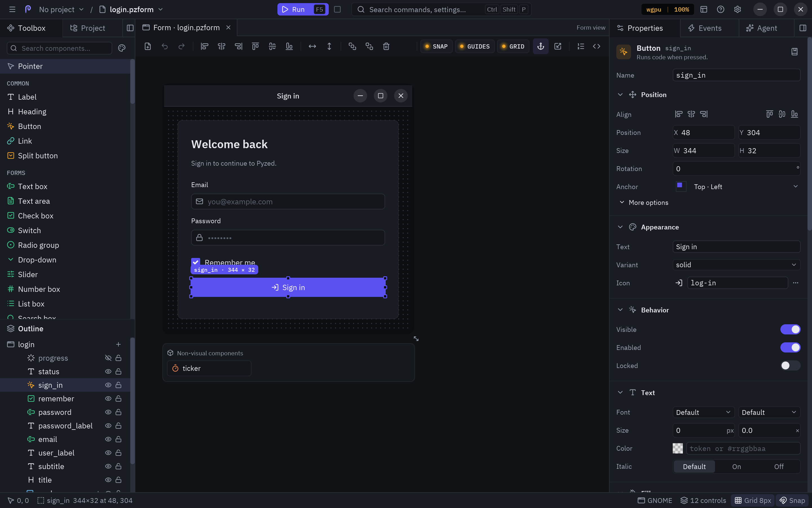The height and width of the screenshot is (508, 812).
Task: Click the layout panels icon in top bar
Action: 704,9
